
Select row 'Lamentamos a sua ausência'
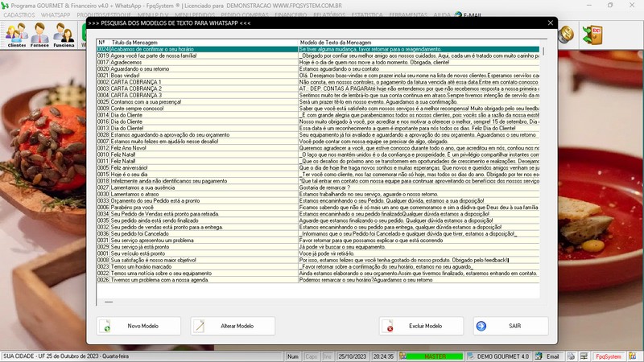click(x=318, y=187)
